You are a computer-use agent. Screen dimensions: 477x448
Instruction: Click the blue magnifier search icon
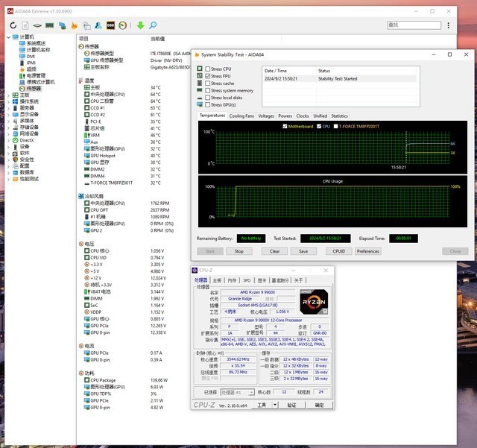[153, 25]
